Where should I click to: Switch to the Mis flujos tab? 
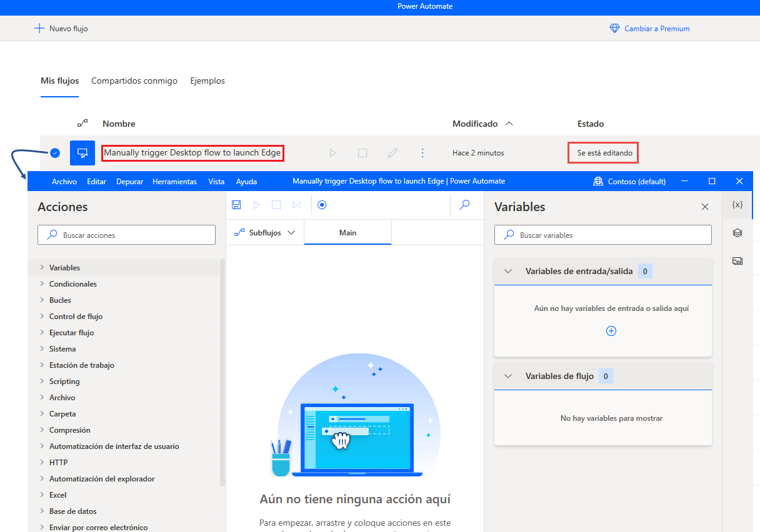(60, 81)
